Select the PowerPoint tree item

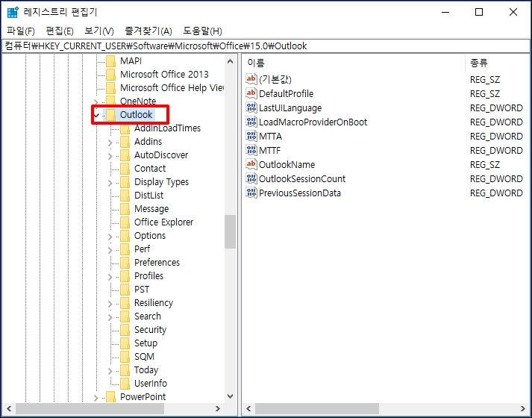click(143, 396)
